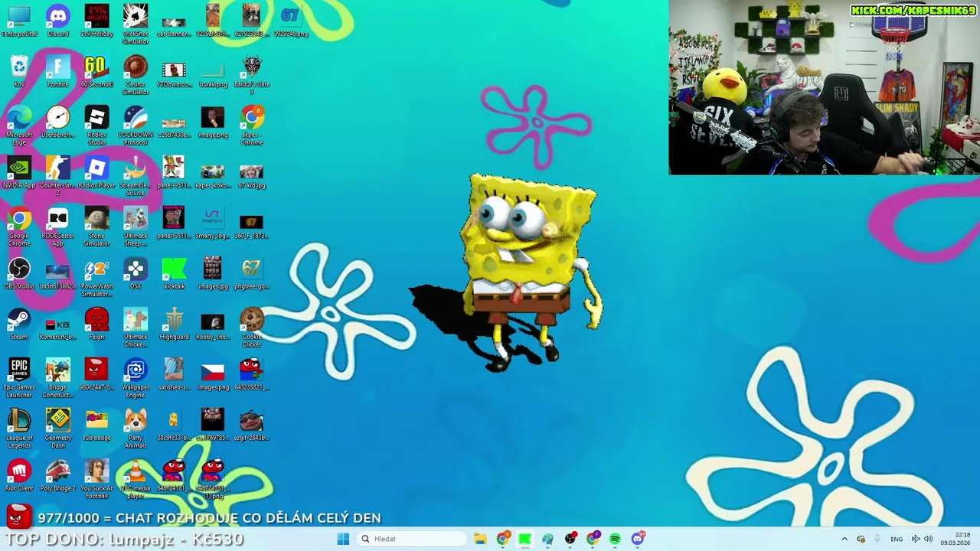Screen dimensions: 980x551
Task: Launch Epic Games Launcher shortcut
Action: [19, 377]
